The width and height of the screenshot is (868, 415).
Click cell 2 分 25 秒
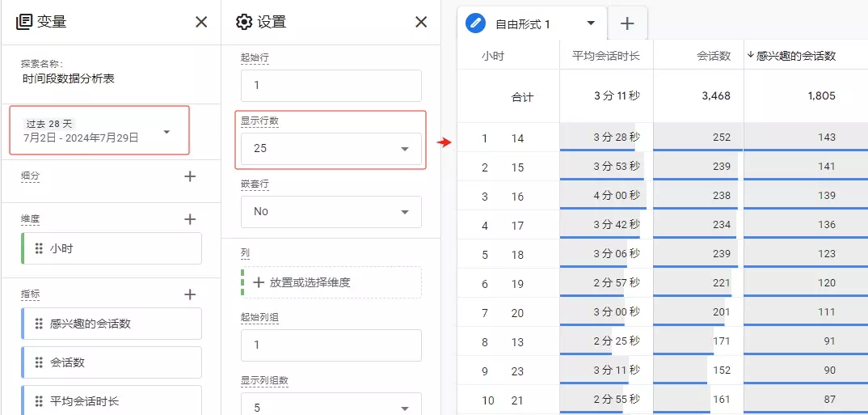617,341
